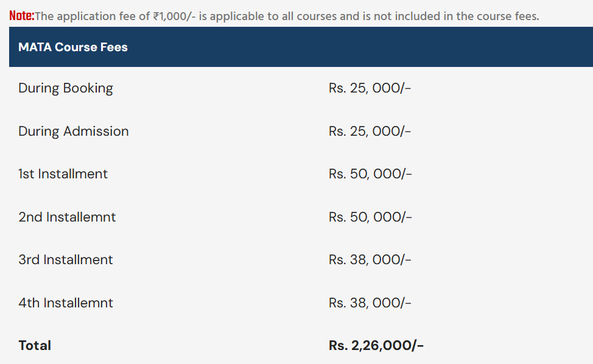Click the MATA Course Fees header
This screenshot has height=364, width=593.
pyautogui.click(x=73, y=47)
